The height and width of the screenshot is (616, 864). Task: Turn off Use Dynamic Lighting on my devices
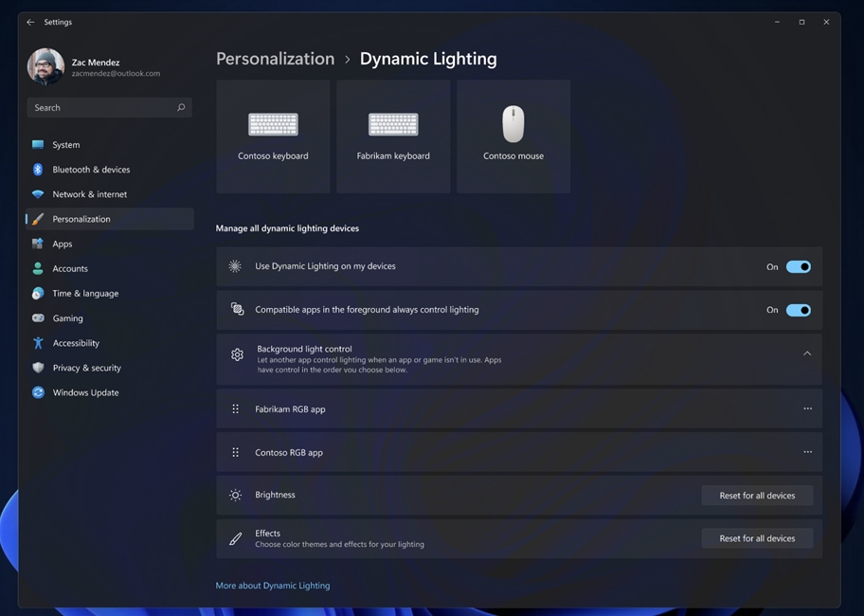[x=798, y=266]
